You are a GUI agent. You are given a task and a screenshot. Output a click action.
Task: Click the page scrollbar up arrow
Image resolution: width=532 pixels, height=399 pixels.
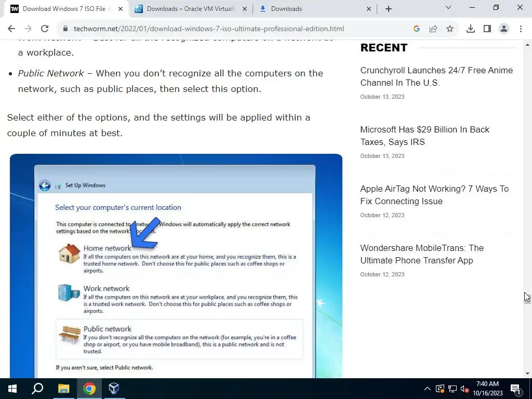tap(527, 45)
